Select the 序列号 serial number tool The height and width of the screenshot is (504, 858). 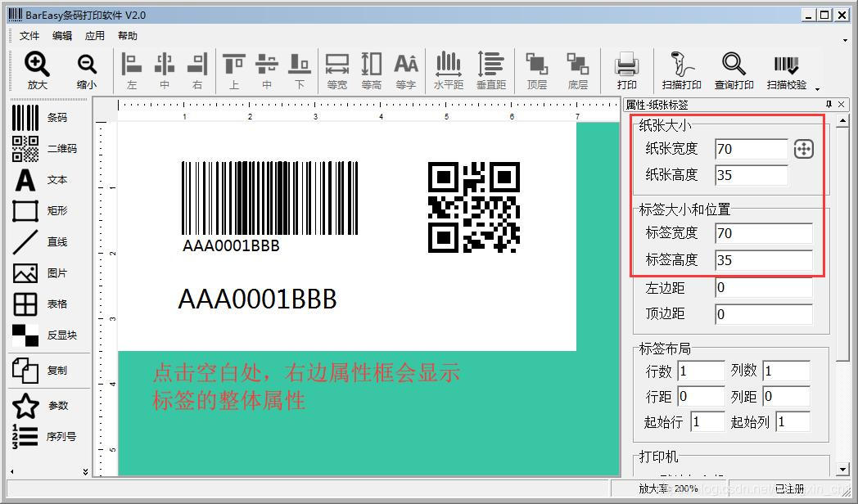(x=44, y=437)
